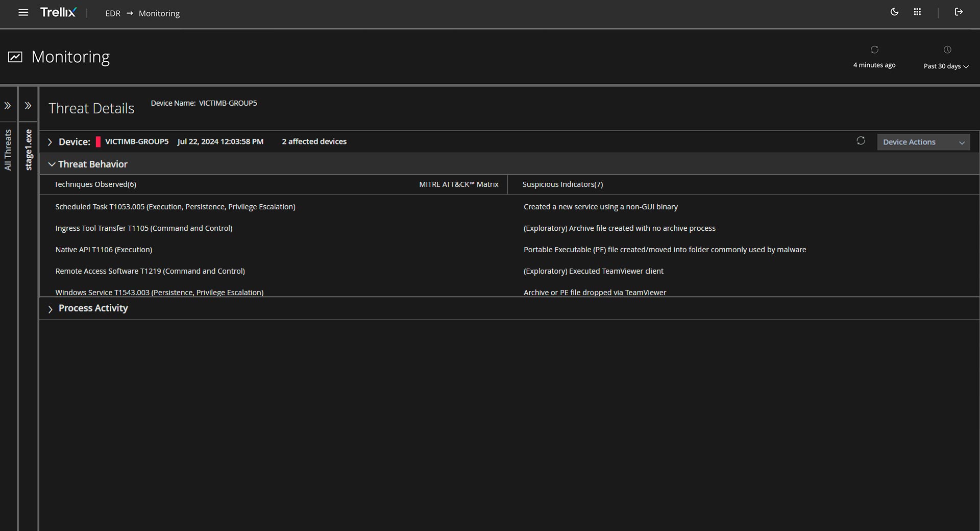Select the All Threats vertical tab

8,150
